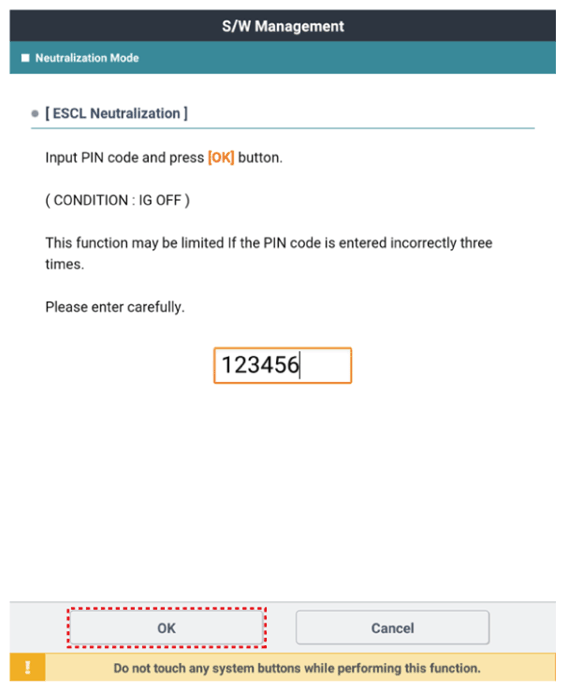This screenshot has height=691, width=565.
Task: Click the 'Please enter carefully.' message
Action: coord(115,307)
